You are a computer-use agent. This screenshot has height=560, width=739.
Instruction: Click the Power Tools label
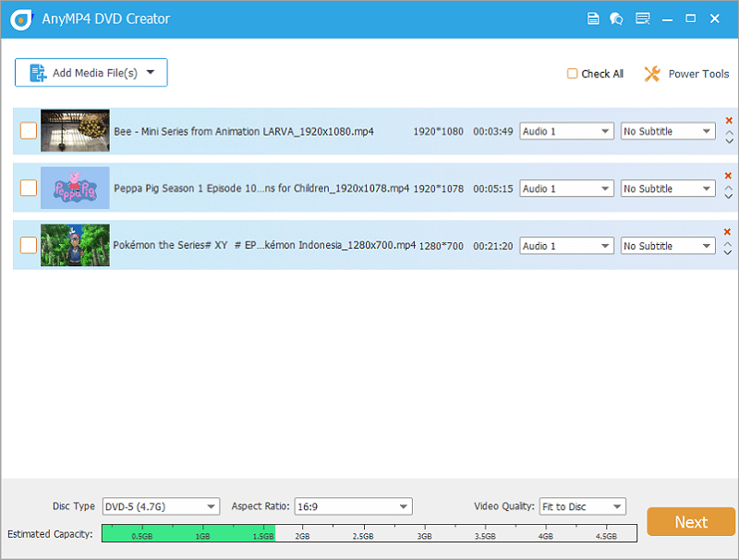(x=698, y=74)
